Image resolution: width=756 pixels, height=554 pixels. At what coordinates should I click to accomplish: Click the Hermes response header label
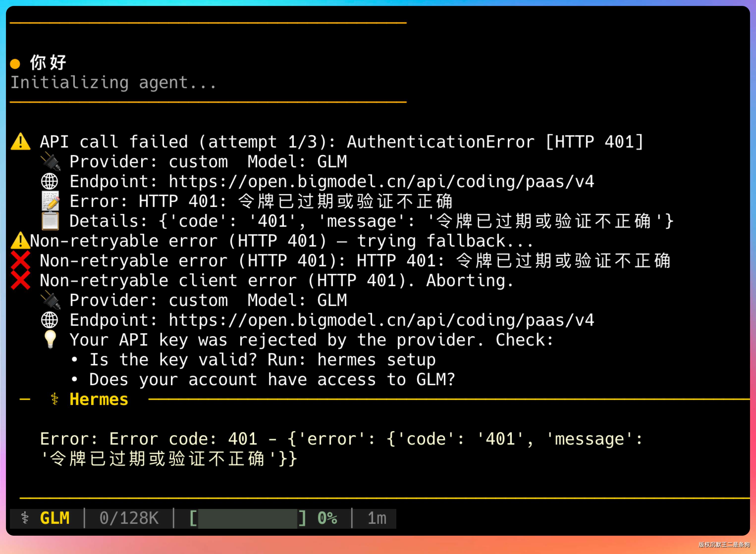tap(99, 399)
